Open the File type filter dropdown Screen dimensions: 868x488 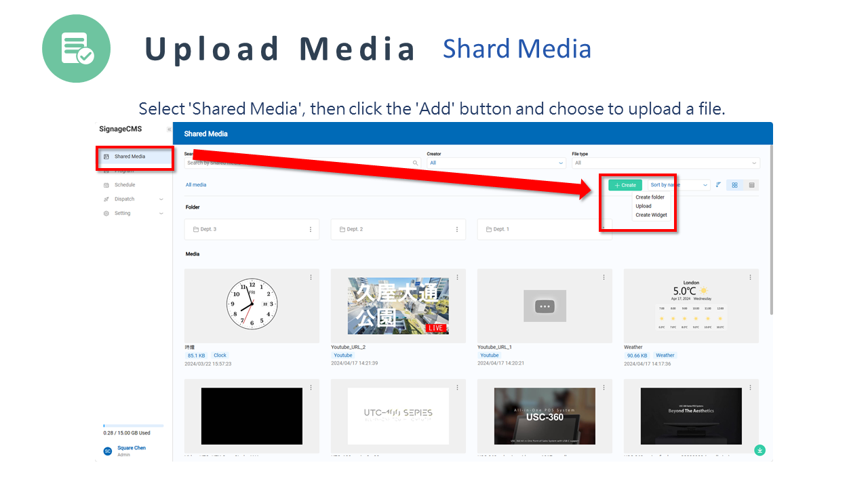click(665, 163)
